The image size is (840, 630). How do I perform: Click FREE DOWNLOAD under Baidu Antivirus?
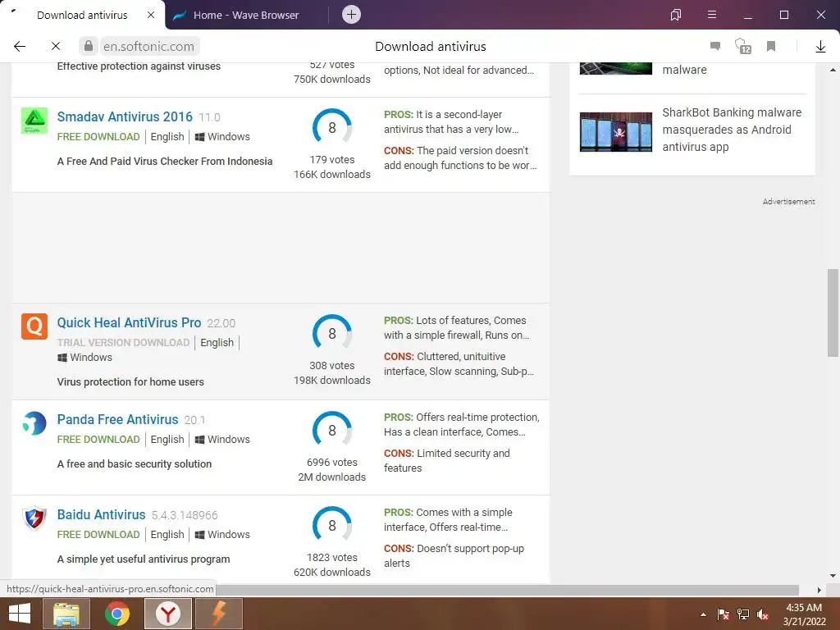pos(98,535)
